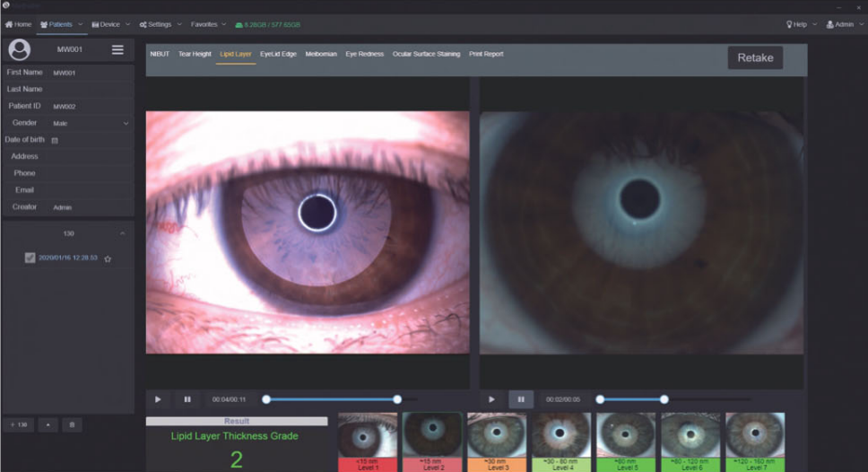Image resolution: width=868 pixels, height=472 pixels.
Task: Collapse the 130 exam group
Action: pyautogui.click(x=122, y=233)
